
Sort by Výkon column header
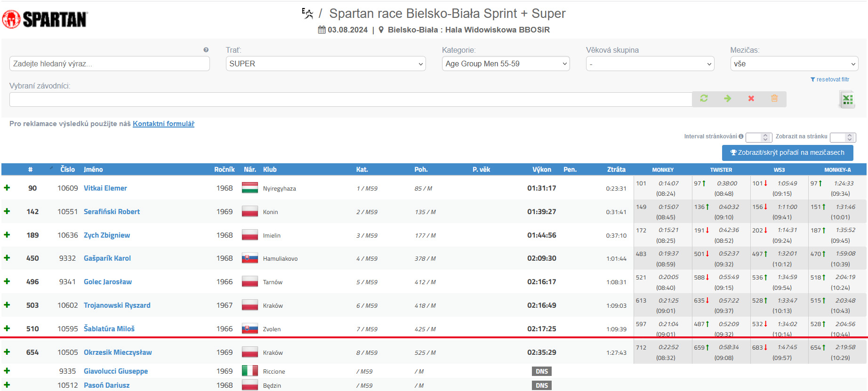click(542, 169)
